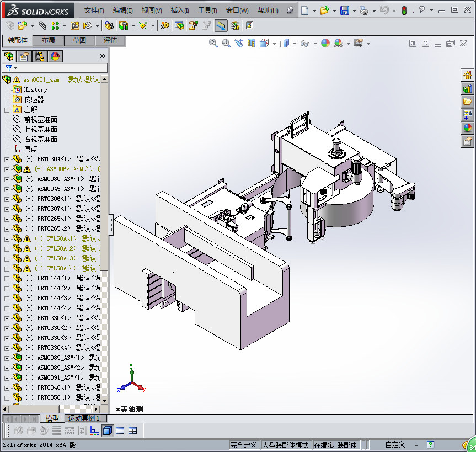Screen dimensions: 476x452
Task: Open the 编辑(E) menu
Action: click(122, 10)
